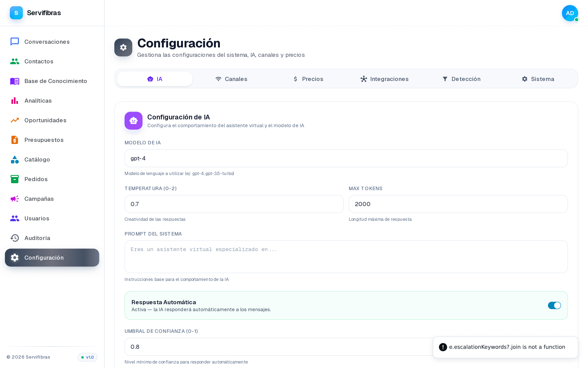Click the Contactos people icon
Viewport: 588px width, 368px height.
pyautogui.click(x=14, y=61)
